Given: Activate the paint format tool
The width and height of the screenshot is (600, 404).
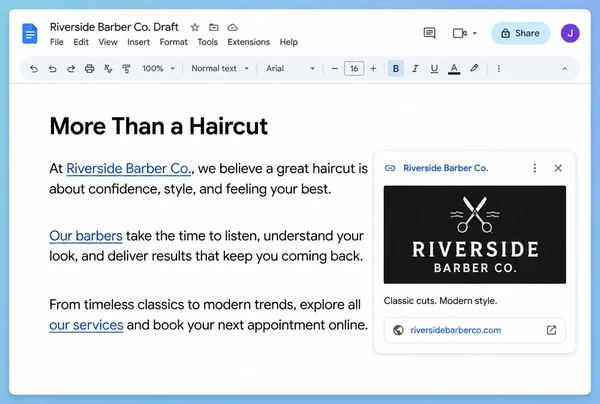Looking at the screenshot, I should (126, 69).
